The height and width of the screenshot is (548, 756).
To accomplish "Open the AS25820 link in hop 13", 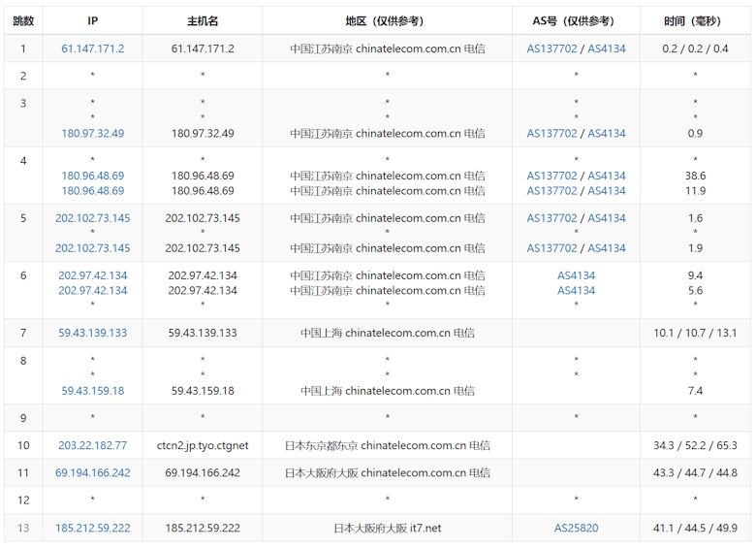I will pyautogui.click(x=576, y=529).
